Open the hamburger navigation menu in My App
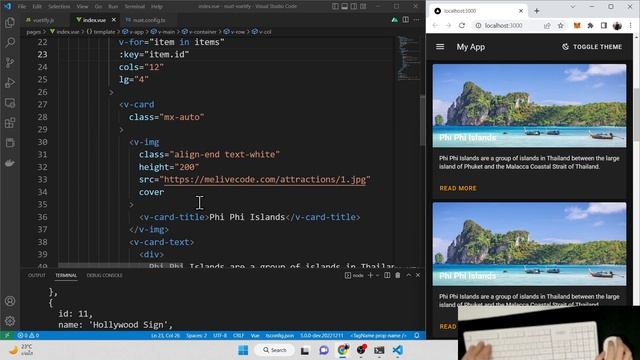The image size is (640, 360). 440,47
